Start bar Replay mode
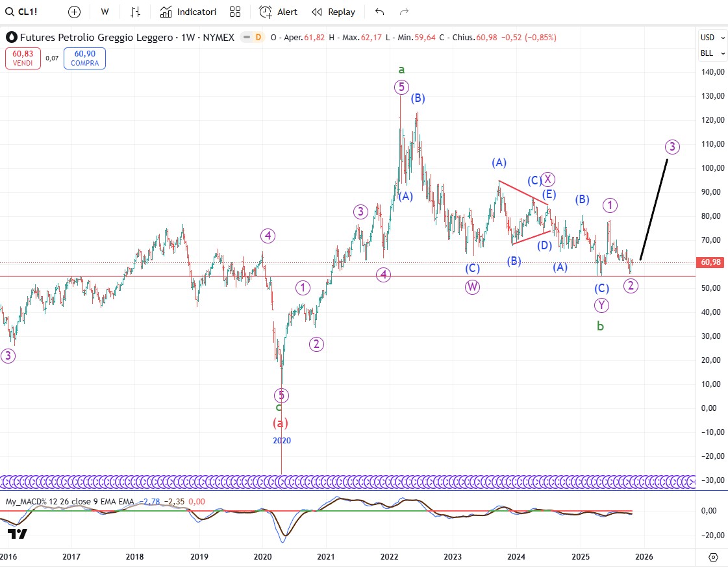Viewport: 728px width, 568px height. (x=333, y=12)
